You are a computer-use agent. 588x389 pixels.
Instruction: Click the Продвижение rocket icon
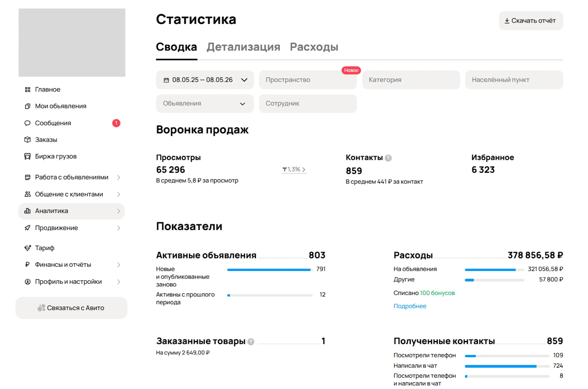coord(28,228)
